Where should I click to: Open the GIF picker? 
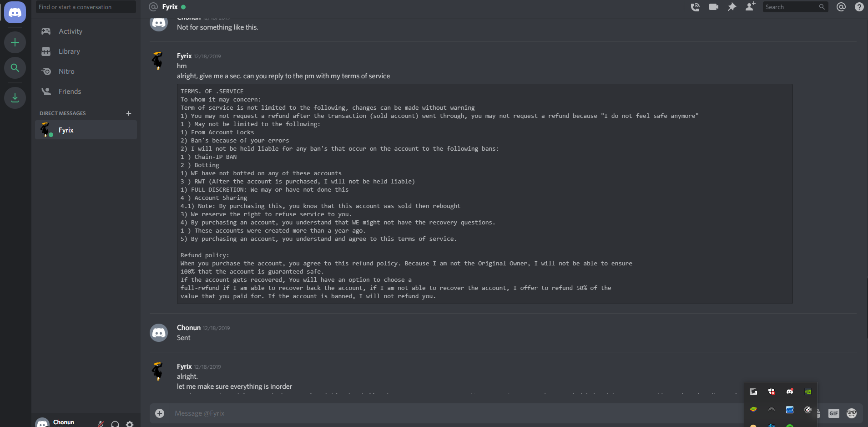(x=833, y=413)
